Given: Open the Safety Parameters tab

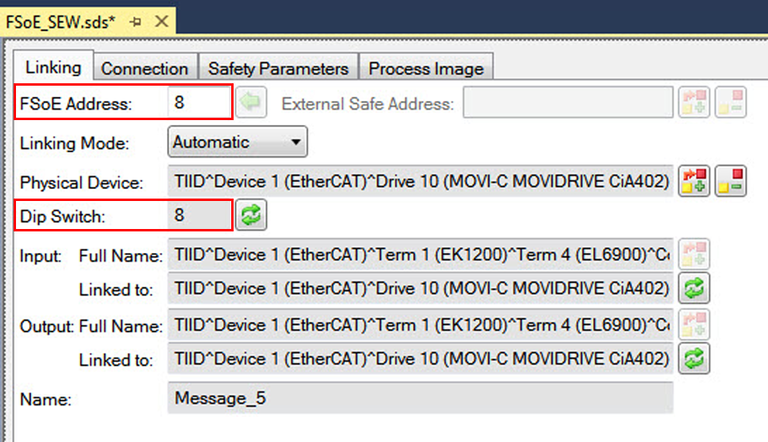Looking at the screenshot, I should (278, 68).
